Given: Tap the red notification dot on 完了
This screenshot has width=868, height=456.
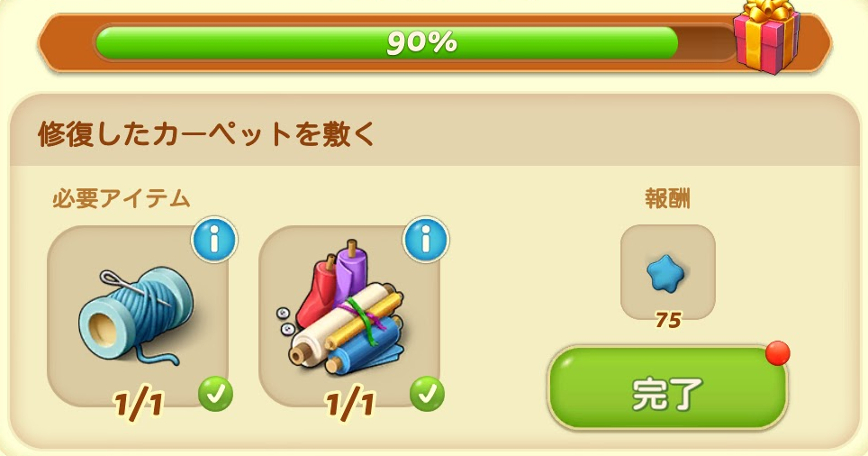Looking at the screenshot, I should tap(778, 353).
